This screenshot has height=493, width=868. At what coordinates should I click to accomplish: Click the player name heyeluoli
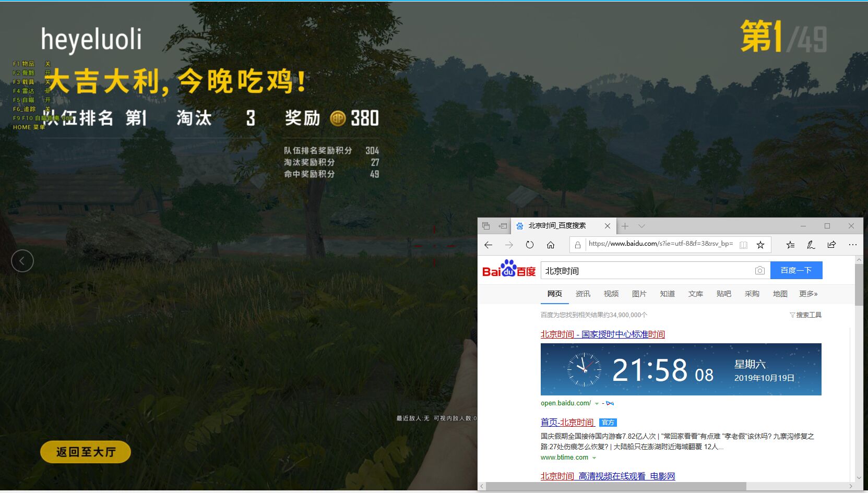91,40
